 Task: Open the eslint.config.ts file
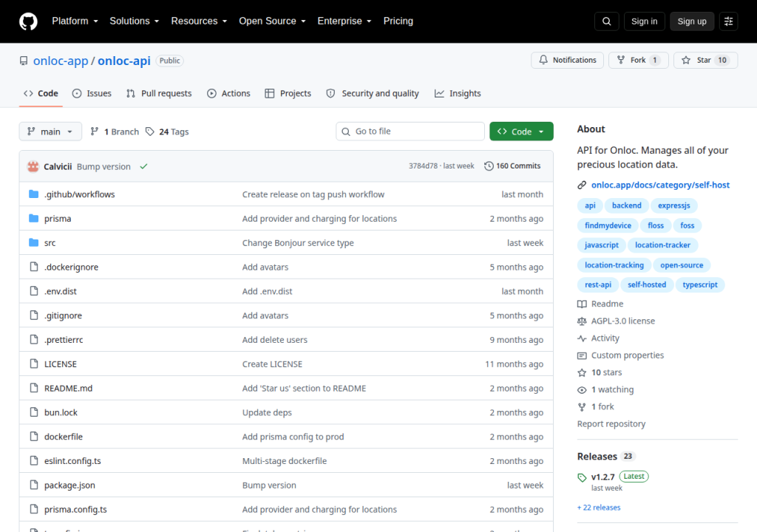[73, 460]
